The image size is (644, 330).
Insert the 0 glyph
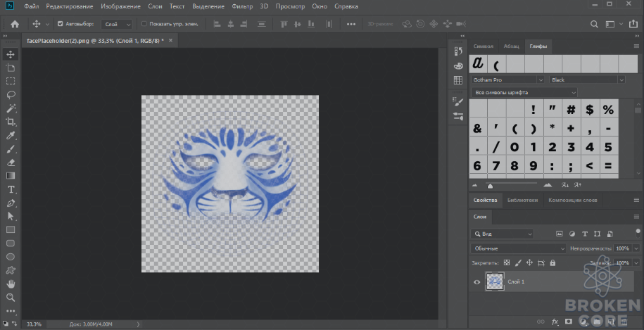(514, 147)
